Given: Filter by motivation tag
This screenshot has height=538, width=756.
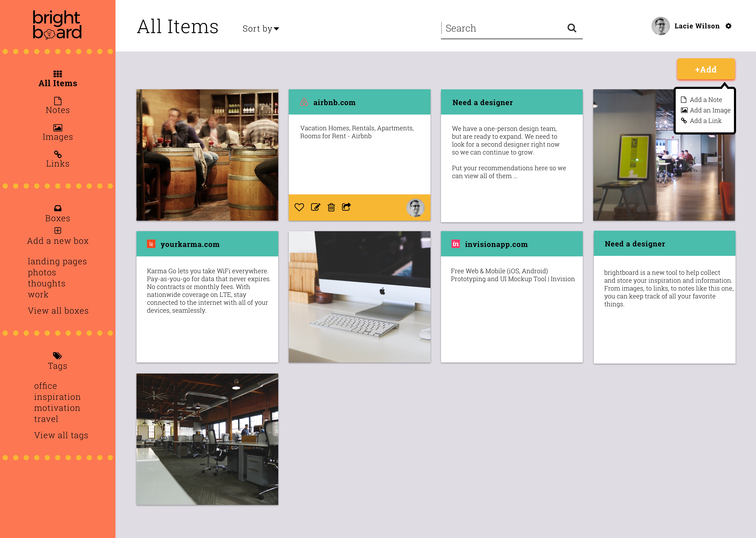Looking at the screenshot, I should [57, 408].
